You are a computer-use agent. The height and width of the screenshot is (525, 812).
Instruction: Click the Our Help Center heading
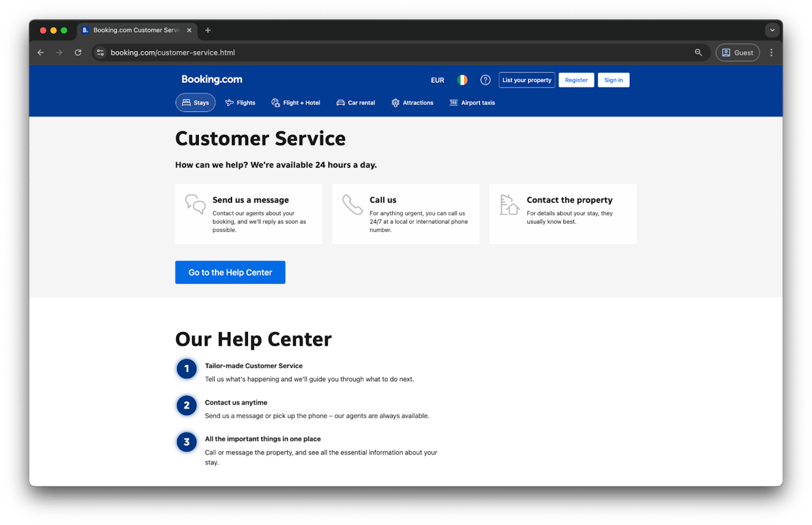coord(253,339)
